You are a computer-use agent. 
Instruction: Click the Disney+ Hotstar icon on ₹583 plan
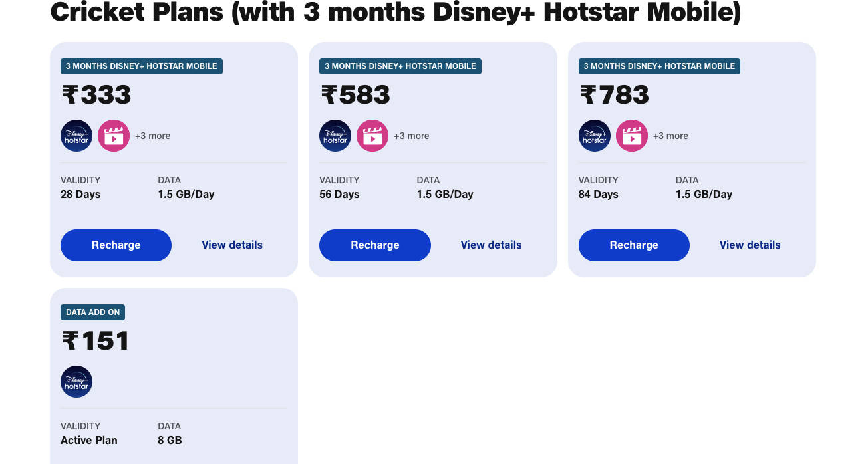pyautogui.click(x=335, y=135)
